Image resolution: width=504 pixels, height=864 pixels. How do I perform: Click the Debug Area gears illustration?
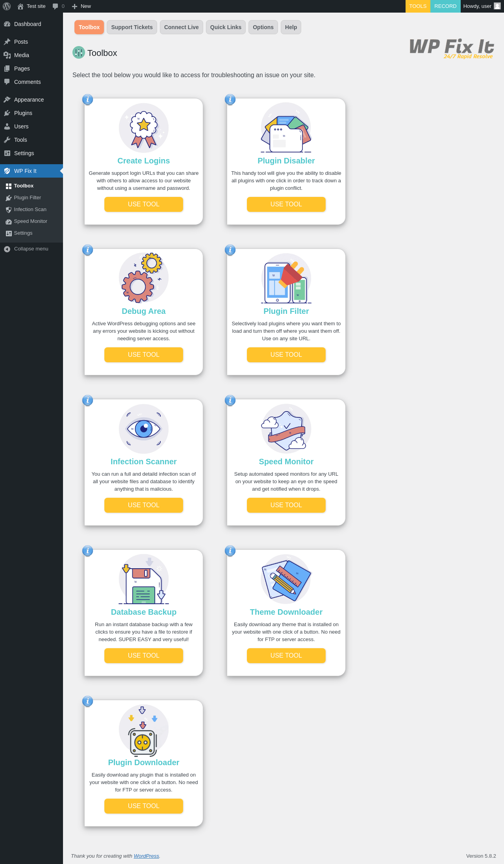pyautogui.click(x=144, y=278)
